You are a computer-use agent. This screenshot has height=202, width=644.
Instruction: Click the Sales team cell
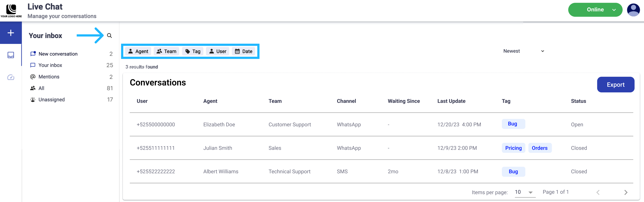[x=275, y=148]
